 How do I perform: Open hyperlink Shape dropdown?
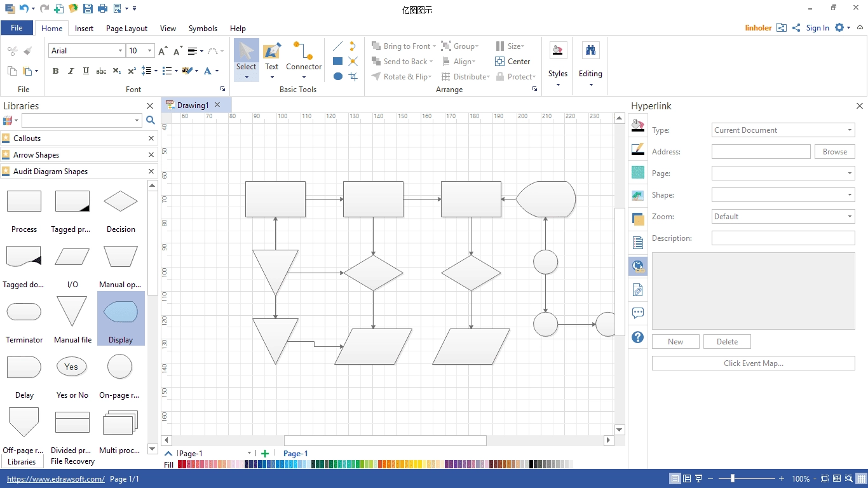[850, 195]
